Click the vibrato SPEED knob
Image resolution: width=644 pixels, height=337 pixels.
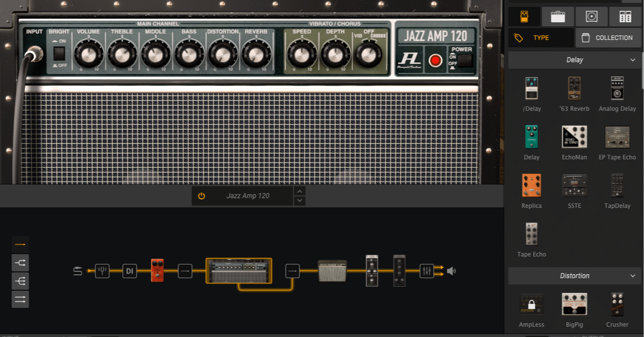coord(302,55)
